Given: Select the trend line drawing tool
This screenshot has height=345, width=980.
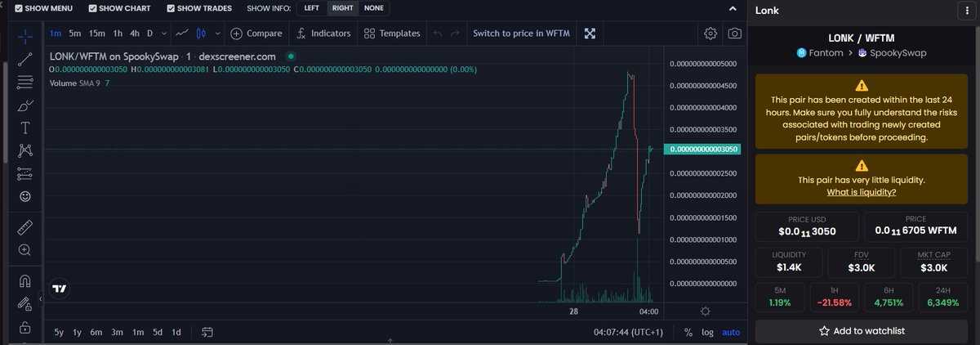Looking at the screenshot, I should pyautogui.click(x=25, y=59).
